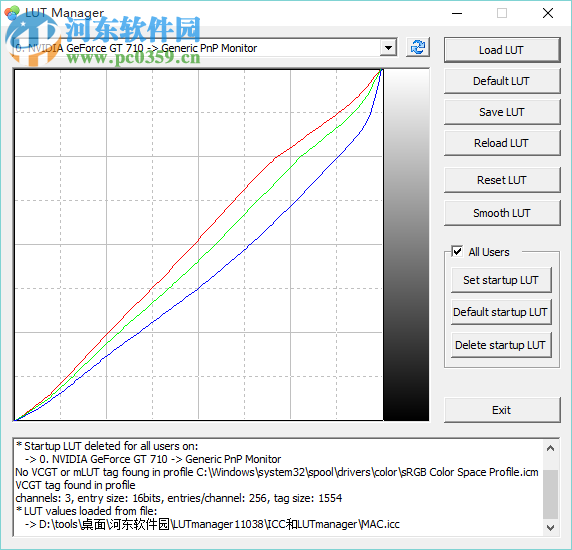Click Default startup LUT
This screenshot has height=550, width=572.
click(501, 312)
